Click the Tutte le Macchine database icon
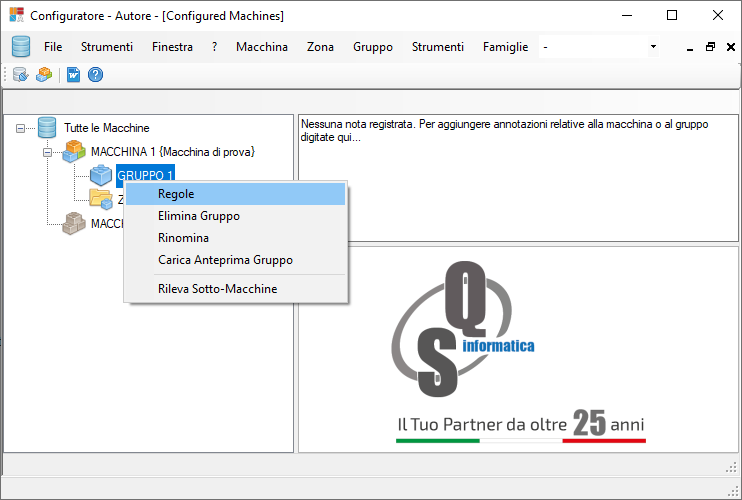The width and height of the screenshot is (742, 500). pyautogui.click(x=47, y=128)
